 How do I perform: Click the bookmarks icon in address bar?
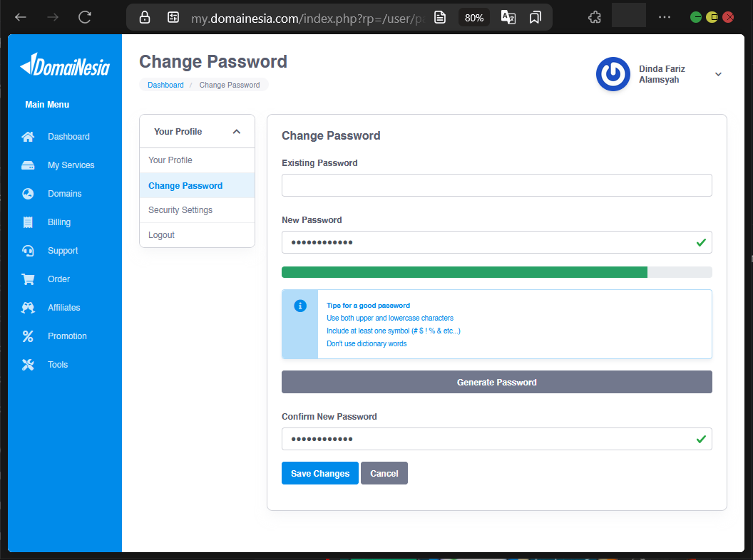pyautogui.click(x=535, y=18)
